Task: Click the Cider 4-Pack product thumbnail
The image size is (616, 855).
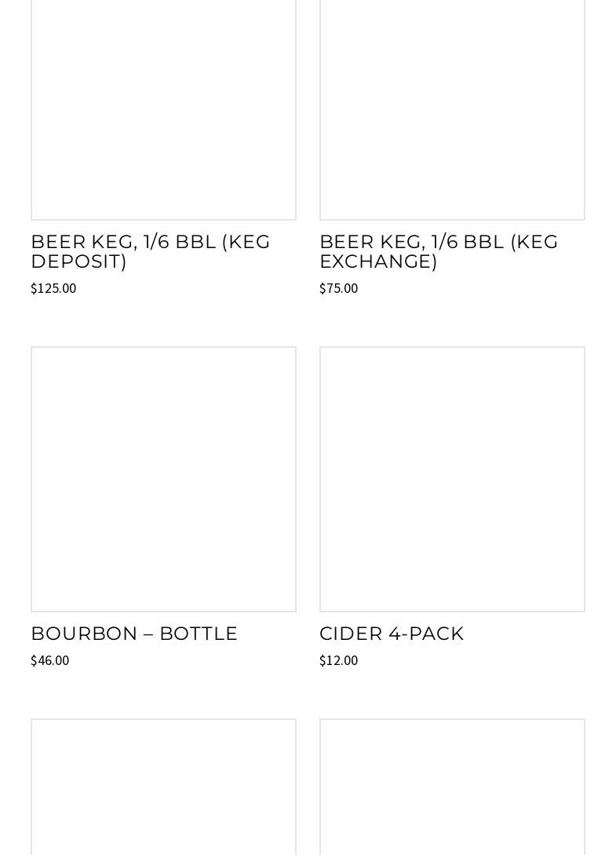Action: coord(452,479)
